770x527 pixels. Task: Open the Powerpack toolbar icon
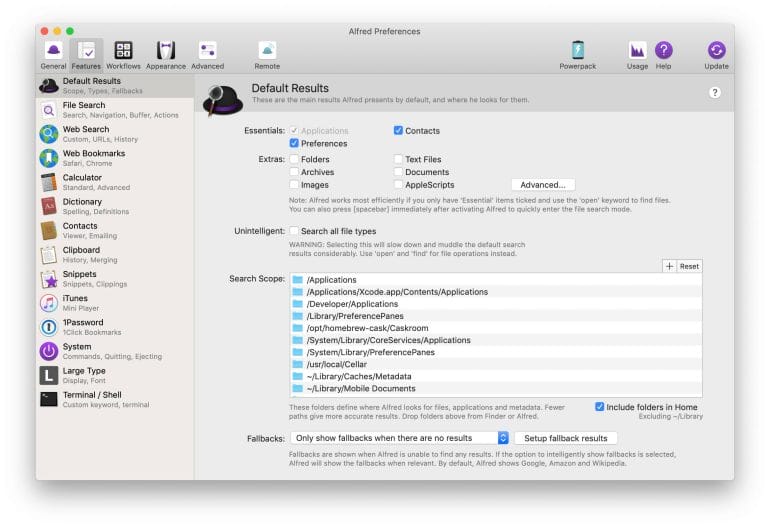(x=578, y=50)
